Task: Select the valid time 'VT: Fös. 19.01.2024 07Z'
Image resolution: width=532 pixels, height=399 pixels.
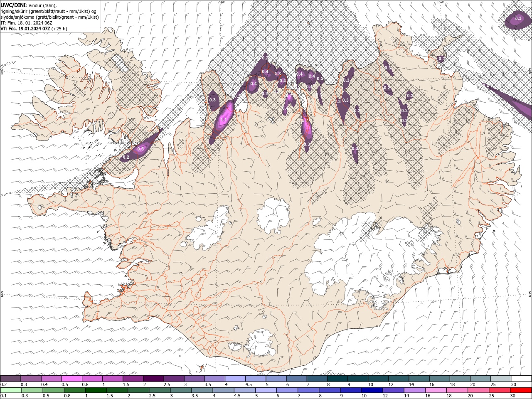Action: [x=25, y=29]
